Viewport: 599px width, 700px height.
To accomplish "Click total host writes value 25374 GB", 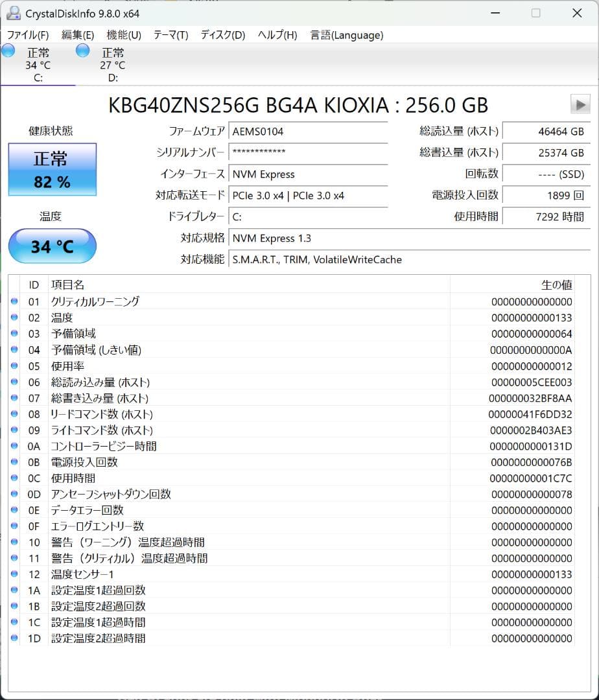I will pyautogui.click(x=546, y=153).
